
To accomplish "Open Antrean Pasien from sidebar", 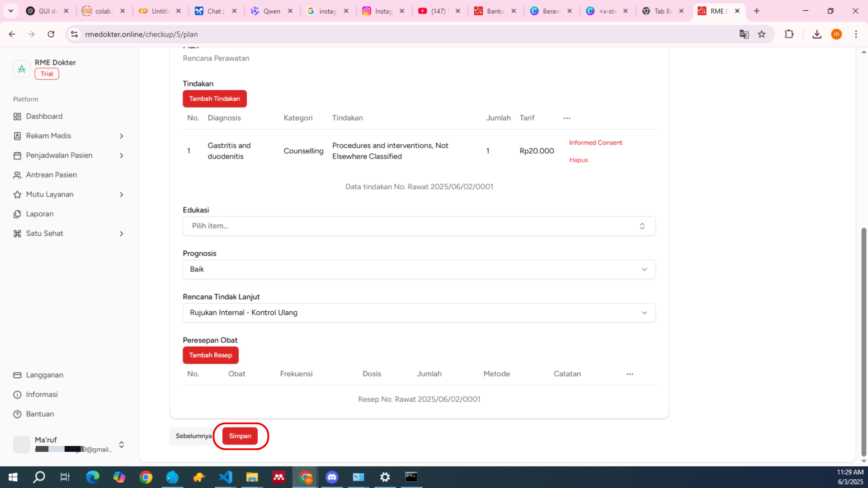I will pyautogui.click(x=51, y=175).
